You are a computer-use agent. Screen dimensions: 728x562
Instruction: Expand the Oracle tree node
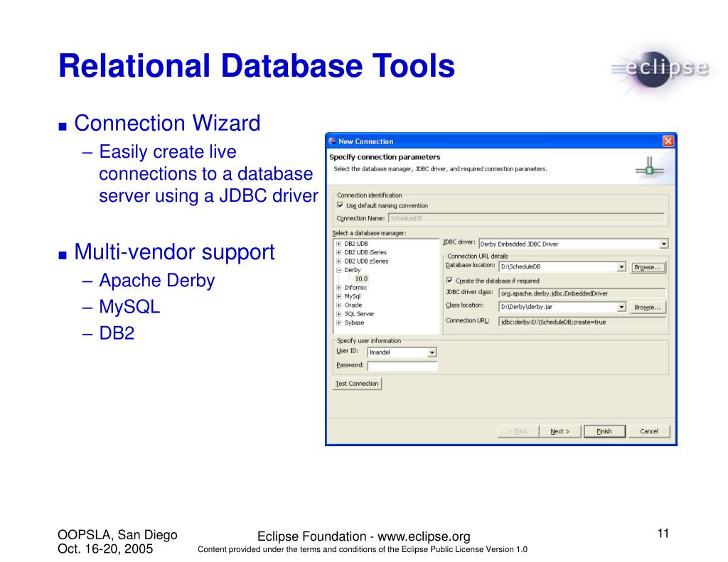coord(339,306)
